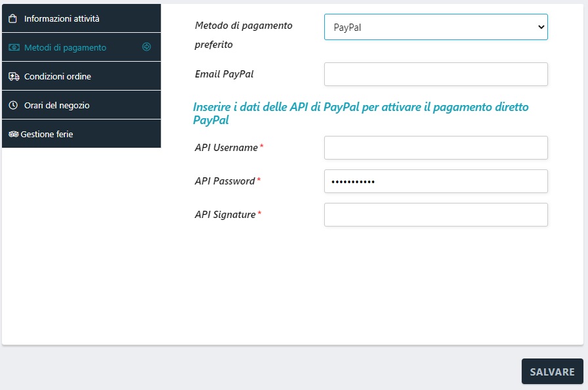The height and width of the screenshot is (390, 588).
Task: Expand the preferred payment method dropdown
Action: tap(436, 27)
